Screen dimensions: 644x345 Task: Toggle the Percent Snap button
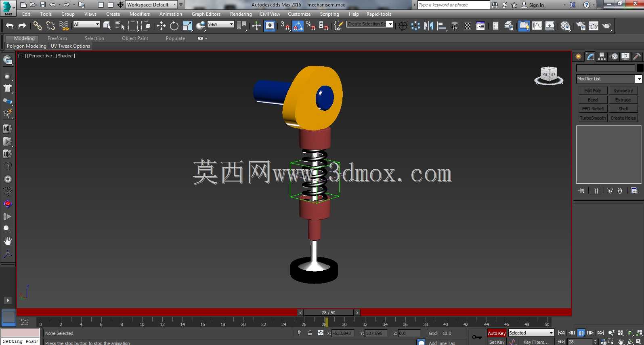(x=310, y=26)
